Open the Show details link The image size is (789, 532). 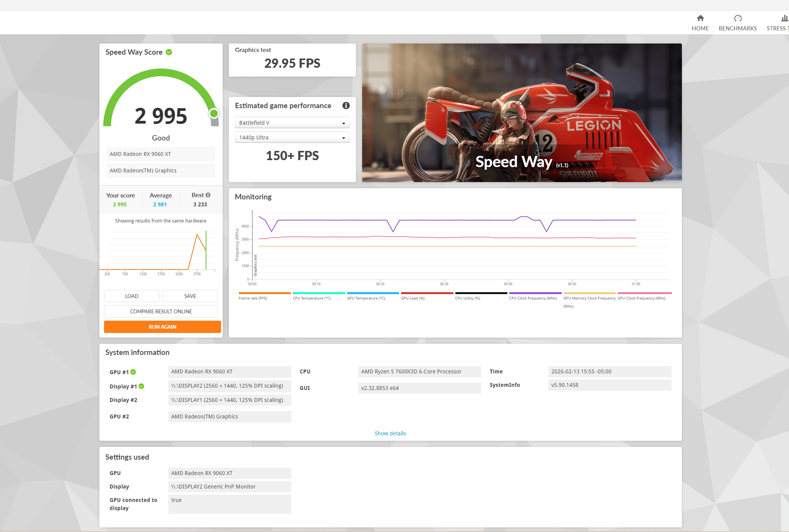click(x=390, y=433)
